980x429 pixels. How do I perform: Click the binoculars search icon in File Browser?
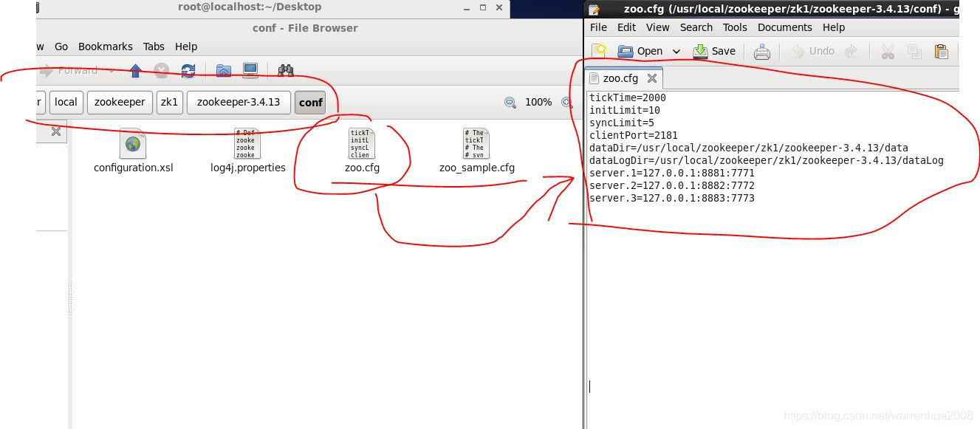pos(286,71)
